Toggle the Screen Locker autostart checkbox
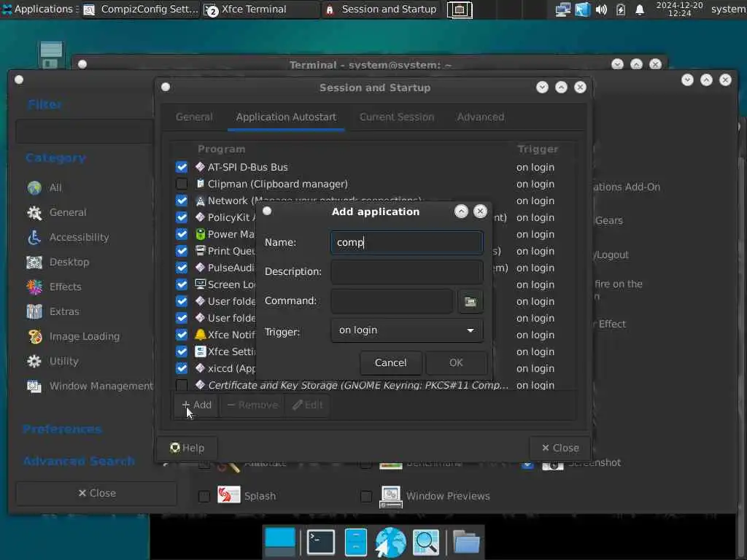Image resolution: width=747 pixels, height=560 pixels. (x=182, y=284)
